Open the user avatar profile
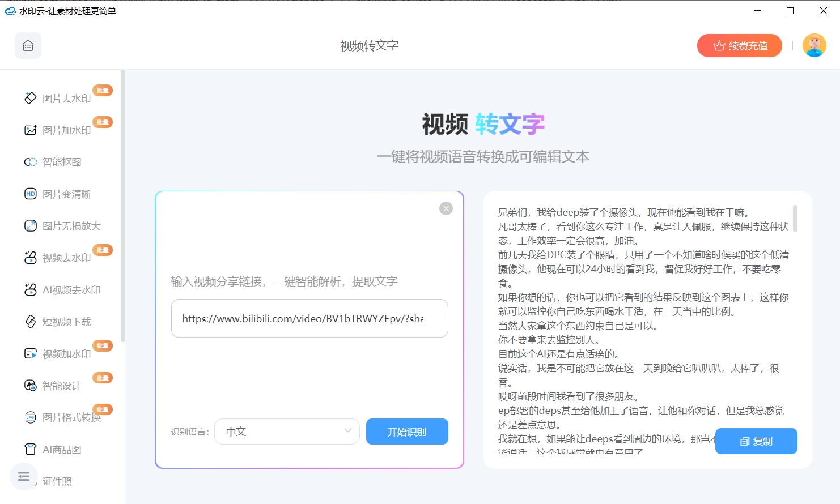 pos(814,46)
